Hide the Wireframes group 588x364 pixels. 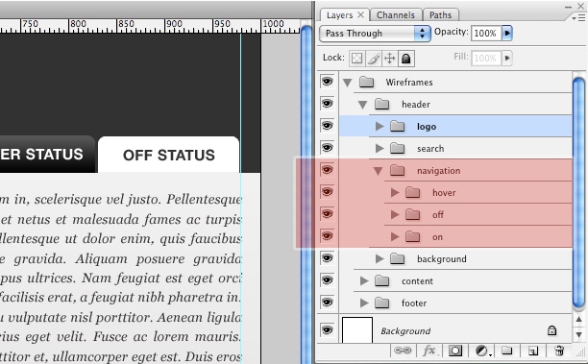[327, 82]
